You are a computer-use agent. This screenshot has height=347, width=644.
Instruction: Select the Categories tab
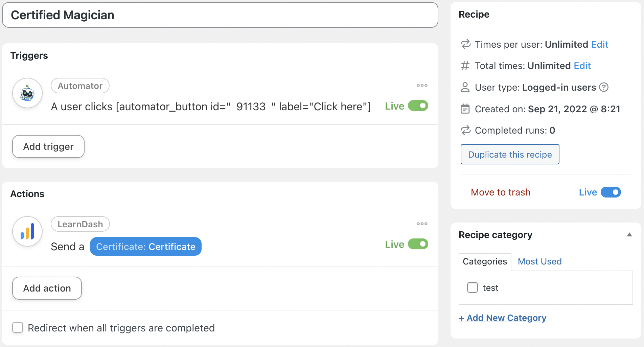pos(484,261)
